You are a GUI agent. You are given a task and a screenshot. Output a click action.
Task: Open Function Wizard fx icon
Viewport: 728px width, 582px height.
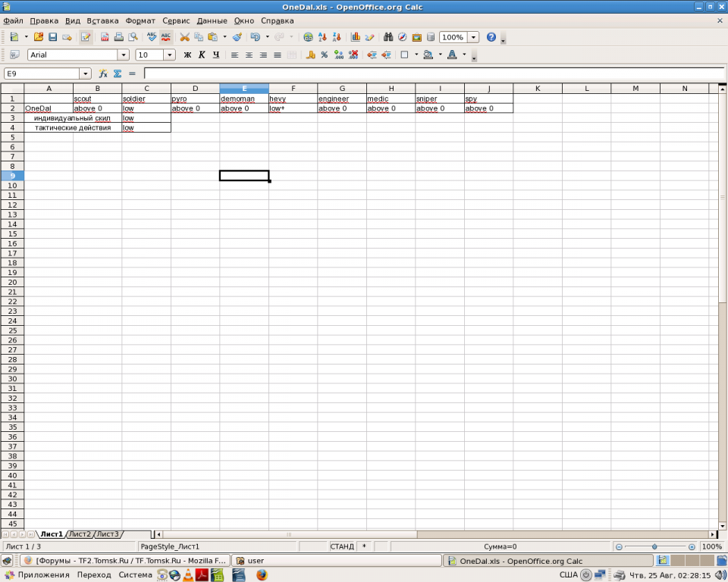pos(103,74)
